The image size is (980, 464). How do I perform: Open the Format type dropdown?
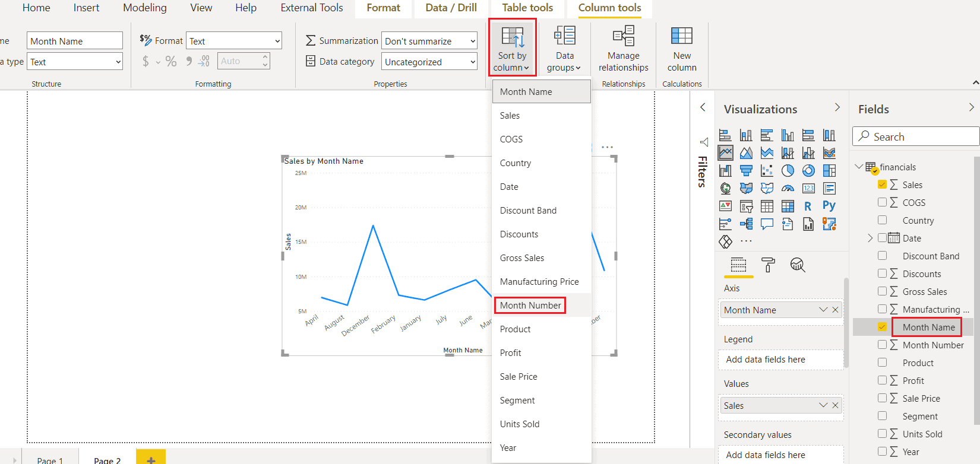[x=234, y=41]
